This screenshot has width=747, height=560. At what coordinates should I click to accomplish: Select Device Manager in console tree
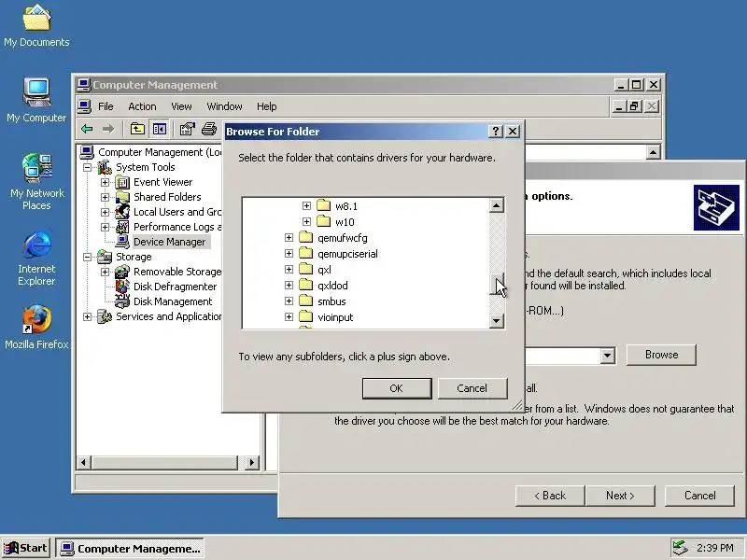[170, 242]
